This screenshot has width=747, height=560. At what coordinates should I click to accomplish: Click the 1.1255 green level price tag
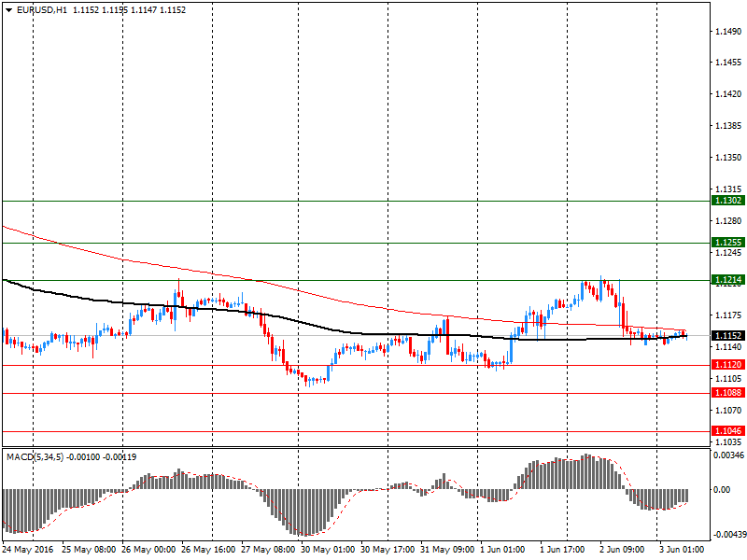(728, 243)
